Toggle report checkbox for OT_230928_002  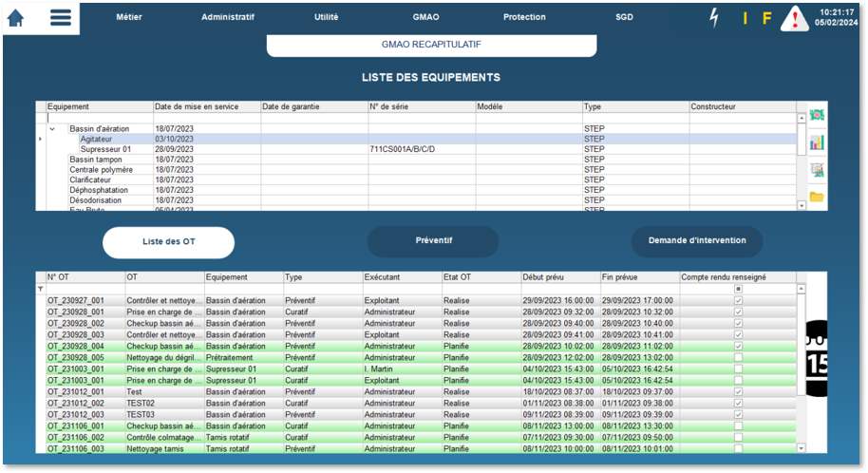(x=738, y=324)
